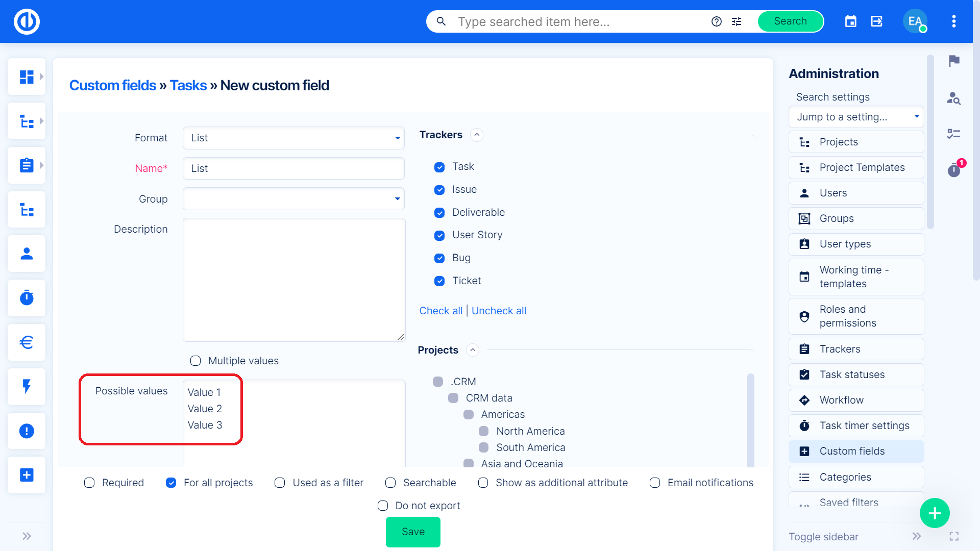Go to Custom fields breadcrumb
The image size is (980, 551).
113,85
